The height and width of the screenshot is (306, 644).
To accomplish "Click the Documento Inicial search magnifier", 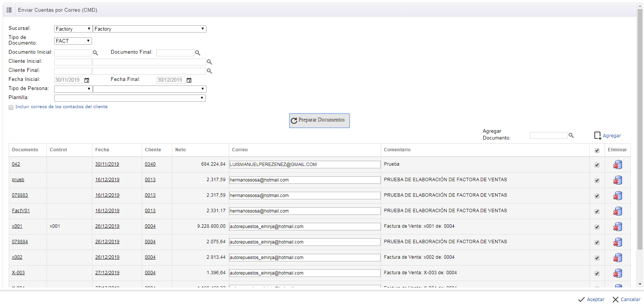I will 95,53.
